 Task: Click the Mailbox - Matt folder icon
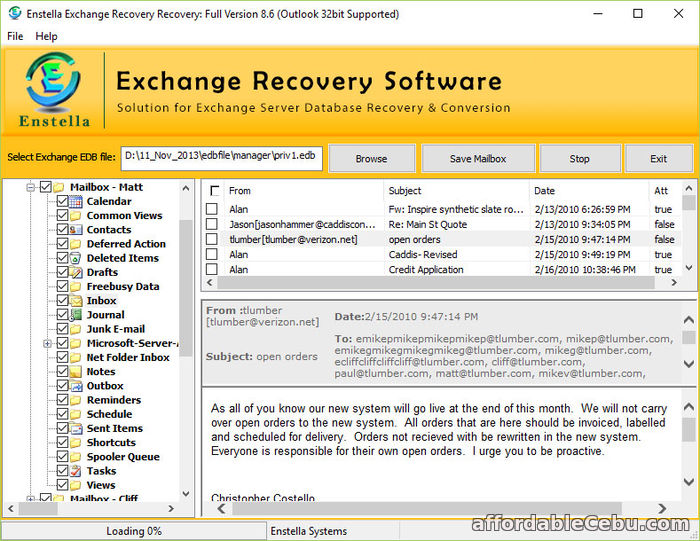pyautogui.click(x=59, y=187)
